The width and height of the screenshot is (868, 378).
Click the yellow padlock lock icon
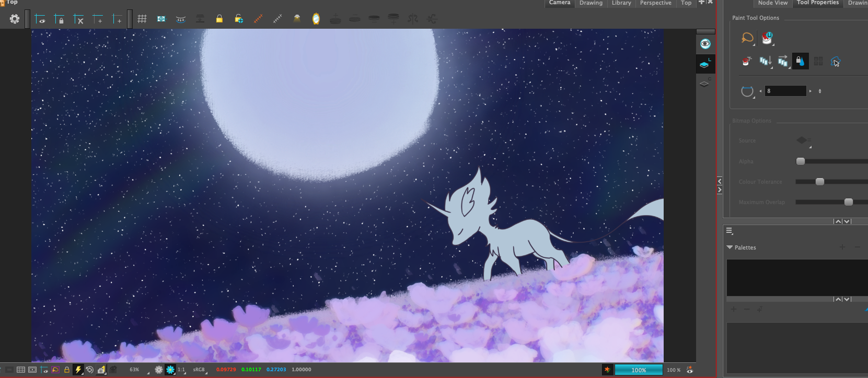[x=219, y=19]
